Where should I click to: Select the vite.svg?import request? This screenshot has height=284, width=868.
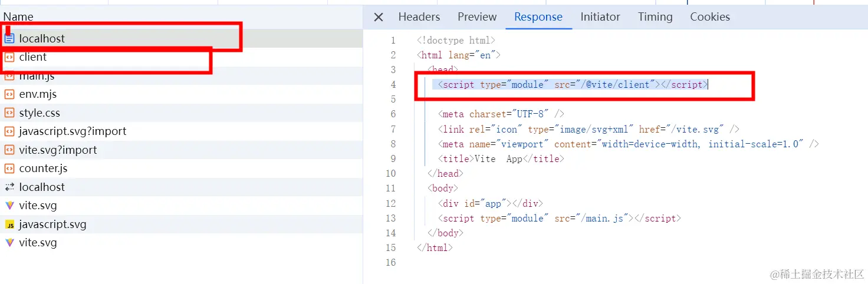[x=181, y=150]
